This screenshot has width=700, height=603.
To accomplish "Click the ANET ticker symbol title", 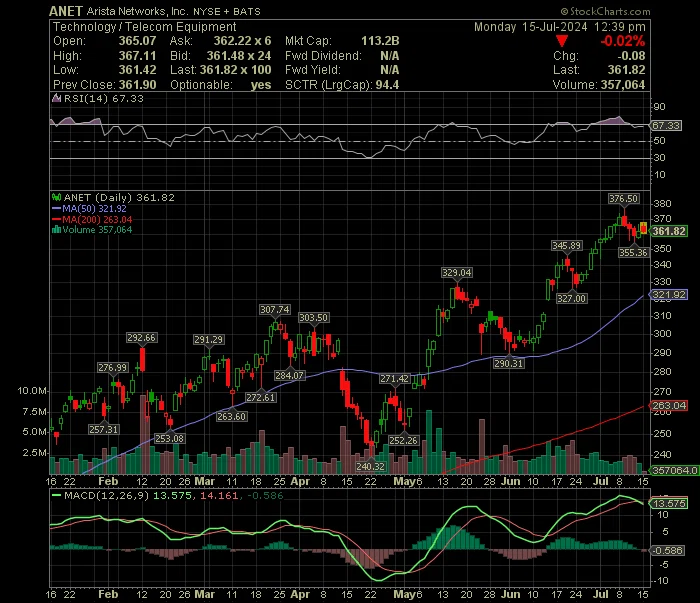I will (66, 11).
